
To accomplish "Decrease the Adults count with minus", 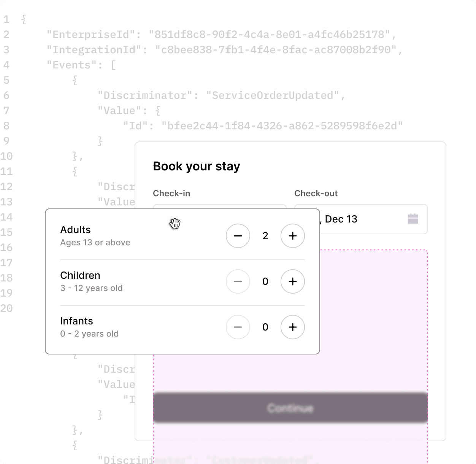I will tap(238, 236).
